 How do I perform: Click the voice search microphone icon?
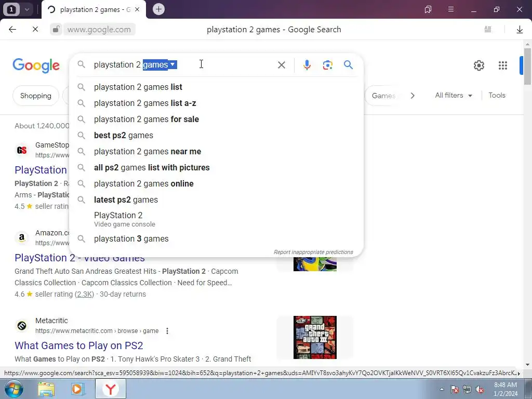click(x=307, y=65)
